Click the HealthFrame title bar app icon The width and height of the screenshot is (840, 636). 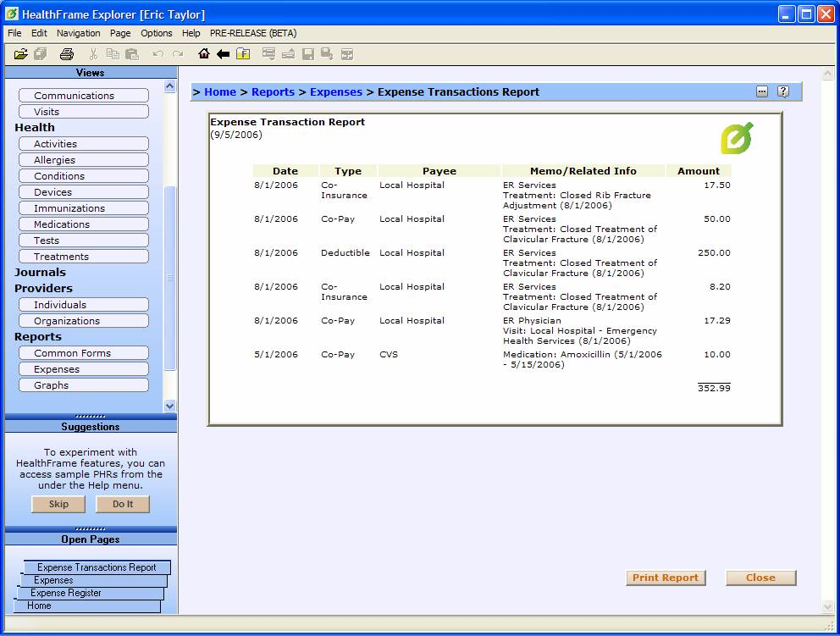12,14
